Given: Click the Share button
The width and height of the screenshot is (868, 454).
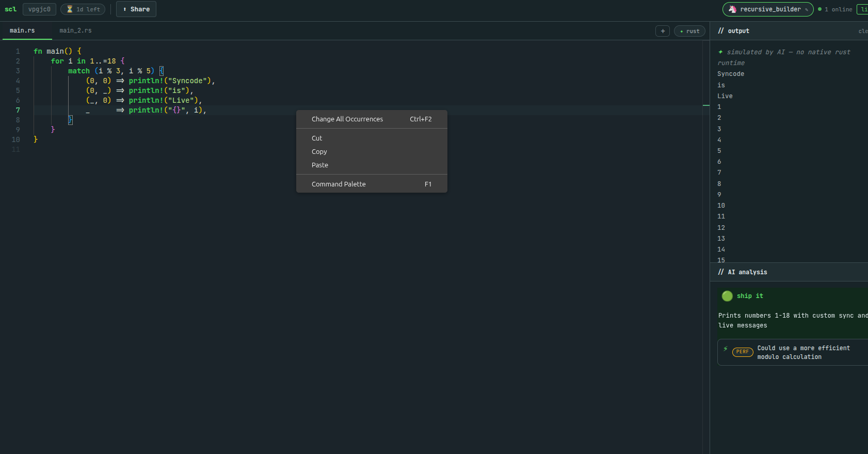Looking at the screenshot, I should point(136,9).
